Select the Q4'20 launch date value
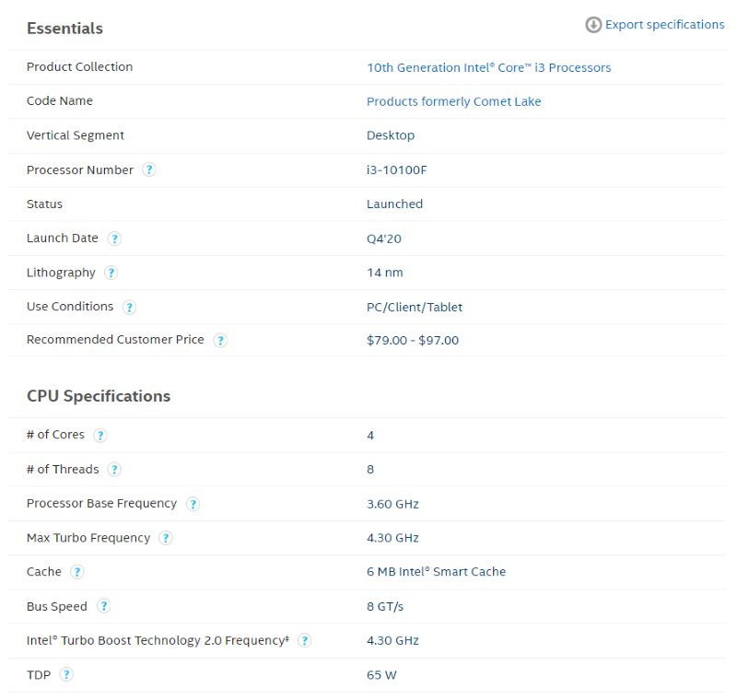The height and width of the screenshot is (700, 737). pos(384,239)
